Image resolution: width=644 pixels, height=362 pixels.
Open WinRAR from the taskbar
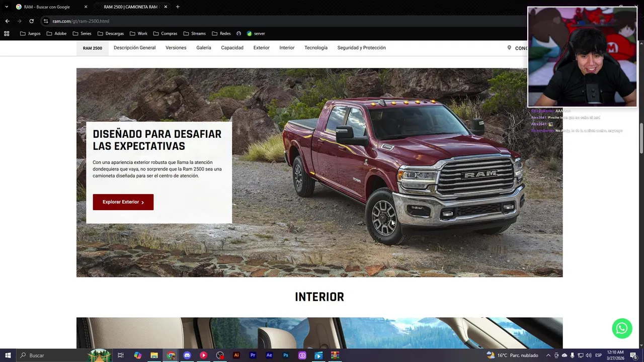tap(335, 355)
